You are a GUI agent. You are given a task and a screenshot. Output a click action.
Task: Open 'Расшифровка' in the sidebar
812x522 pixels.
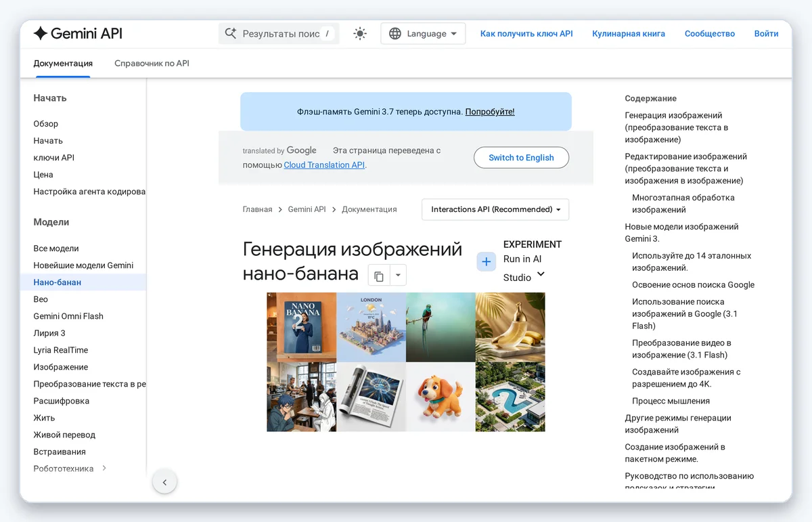tap(62, 401)
